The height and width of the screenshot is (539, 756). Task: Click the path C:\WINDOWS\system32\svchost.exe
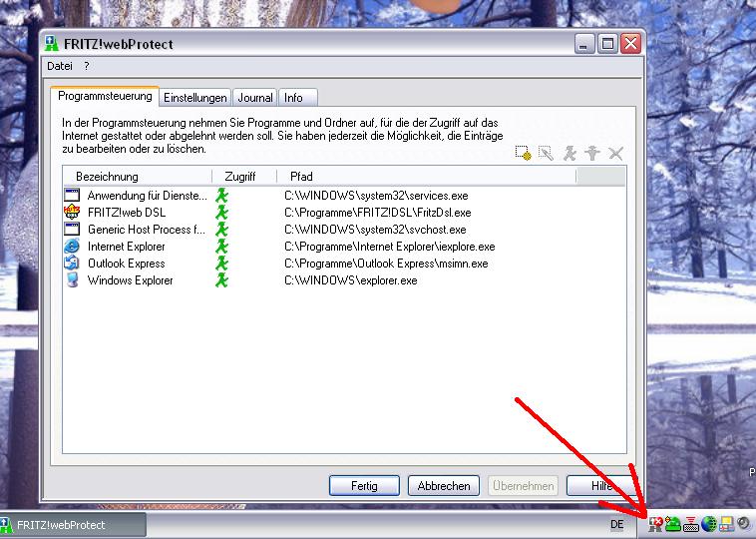[375, 230]
